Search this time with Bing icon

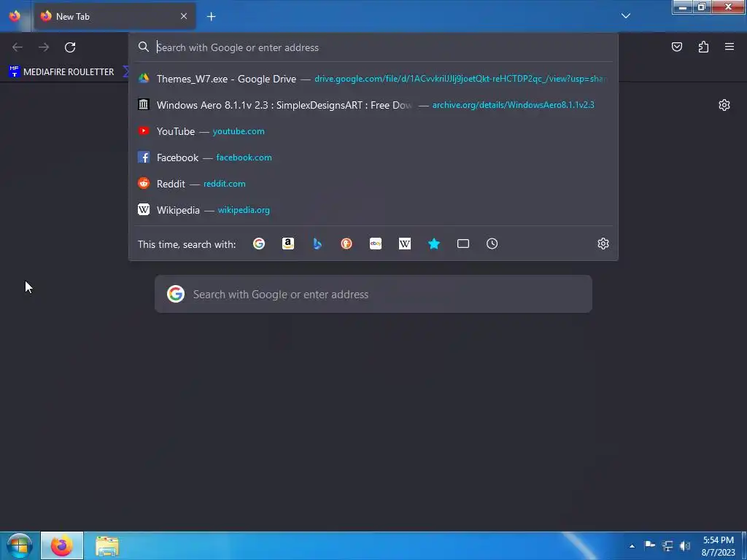tap(317, 244)
